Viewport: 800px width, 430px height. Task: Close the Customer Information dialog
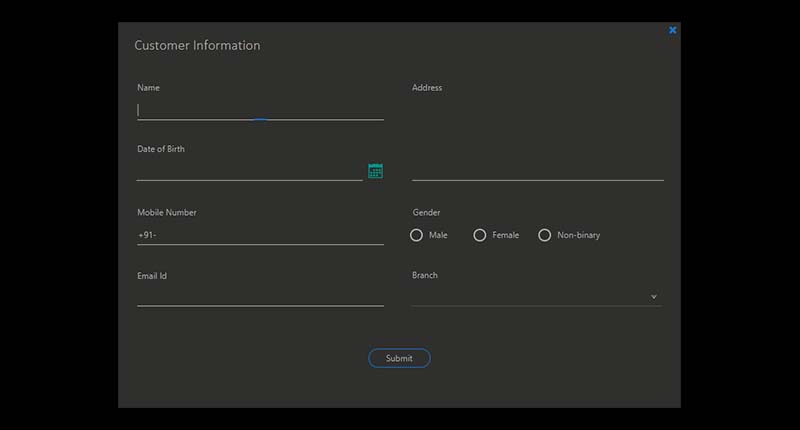coord(672,30)
